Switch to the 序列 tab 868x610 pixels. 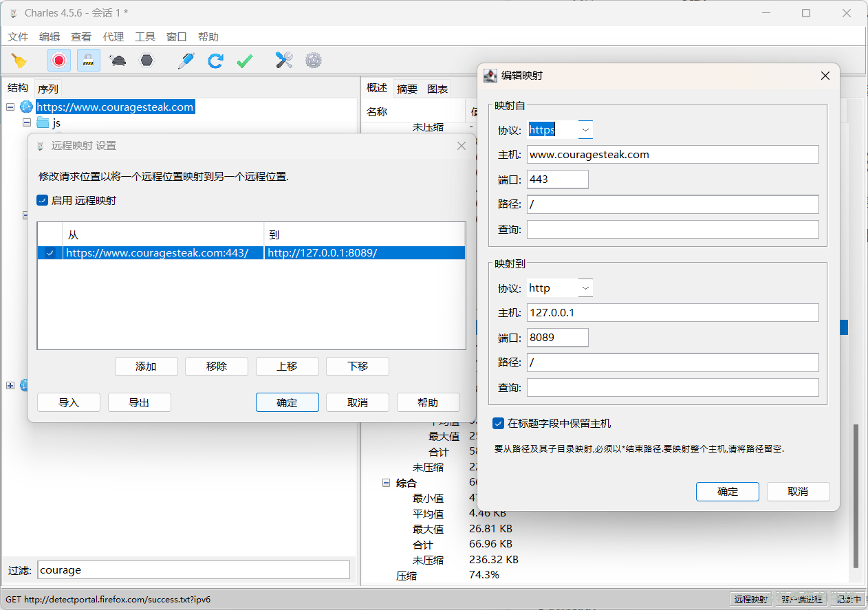48,89
